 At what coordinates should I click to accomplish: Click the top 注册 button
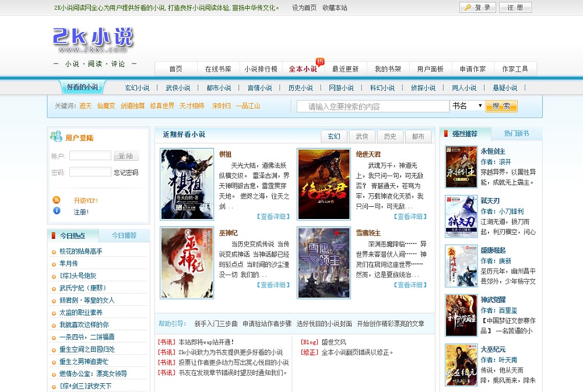pyautogui.click(x=515, y=8)
